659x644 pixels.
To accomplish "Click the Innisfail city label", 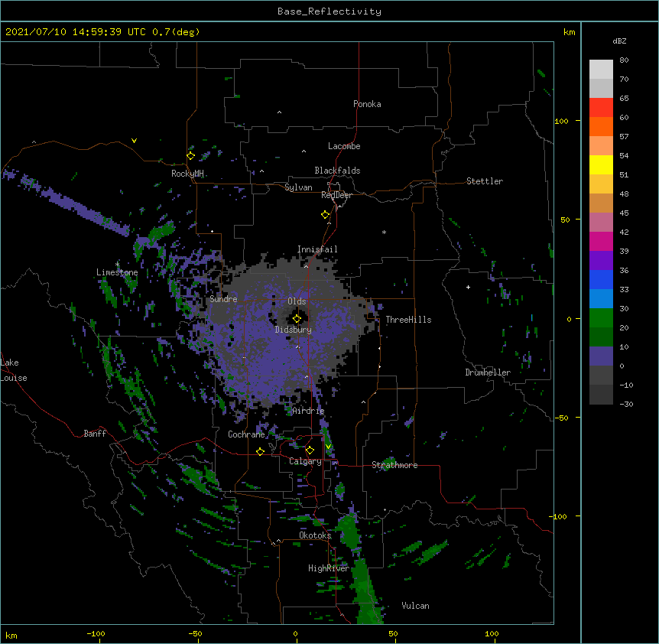I will click(317, 249).
